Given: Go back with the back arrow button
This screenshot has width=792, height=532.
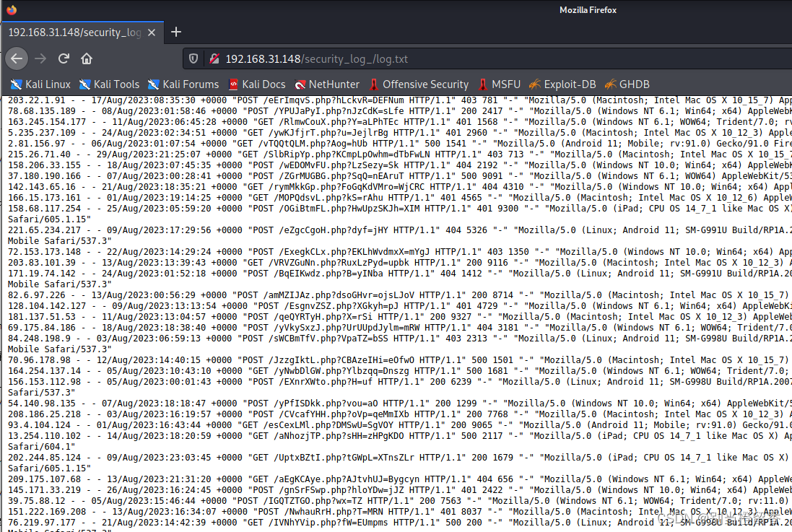Looking at the screenshot, I should coord(17,58).
